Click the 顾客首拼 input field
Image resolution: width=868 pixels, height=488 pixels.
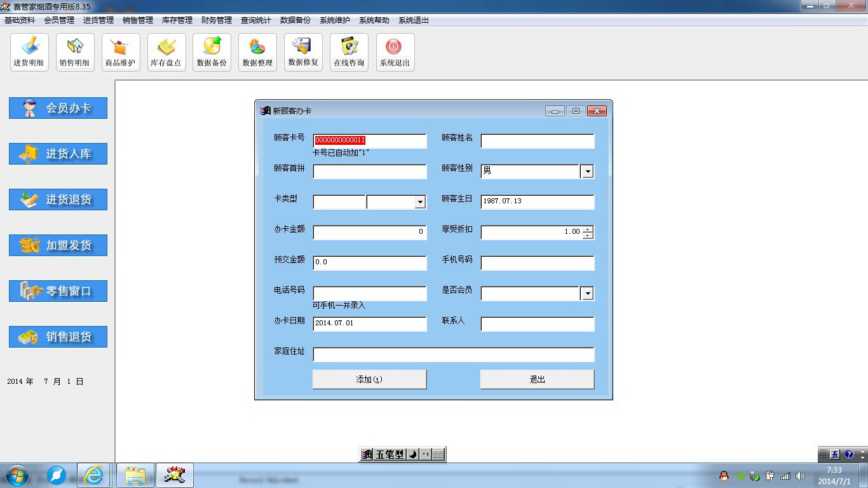370,172
